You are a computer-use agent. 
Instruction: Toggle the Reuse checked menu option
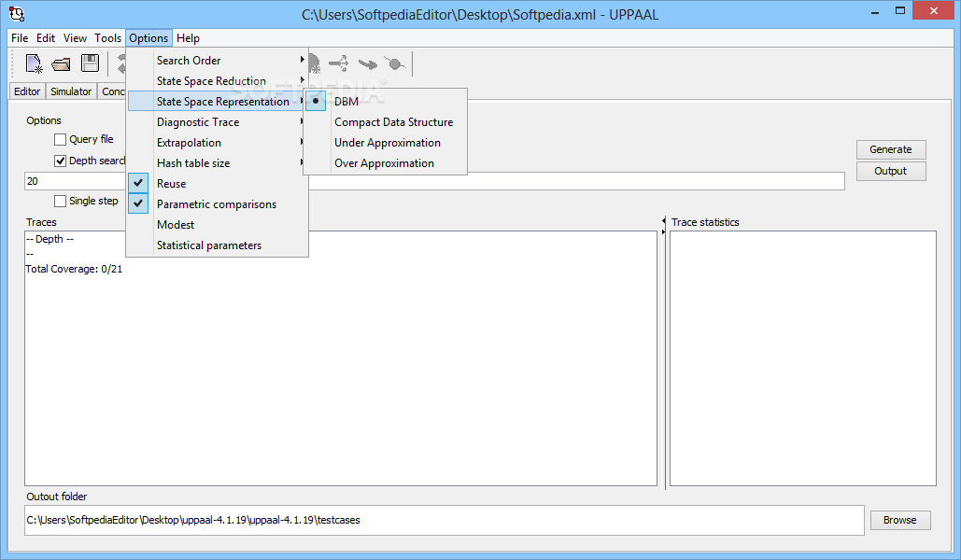[x=218, y=183]
